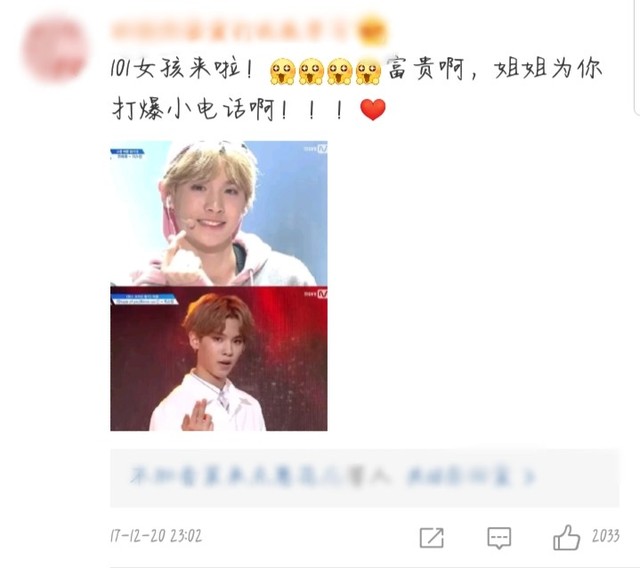Open the blurred quoted post box
This screenshot has width=640, height=568.
click(x=364, y=478)
